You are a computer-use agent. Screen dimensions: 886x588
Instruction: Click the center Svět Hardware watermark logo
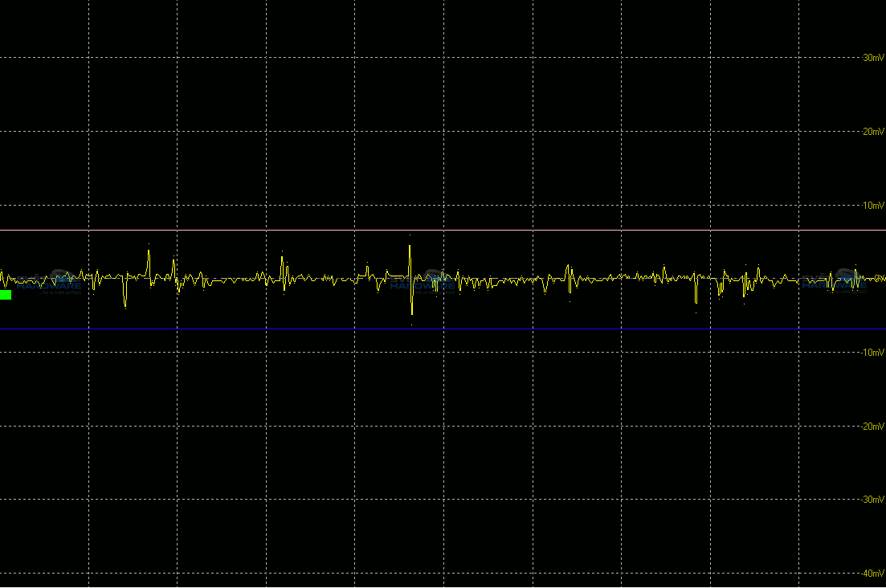coord(423,280)
